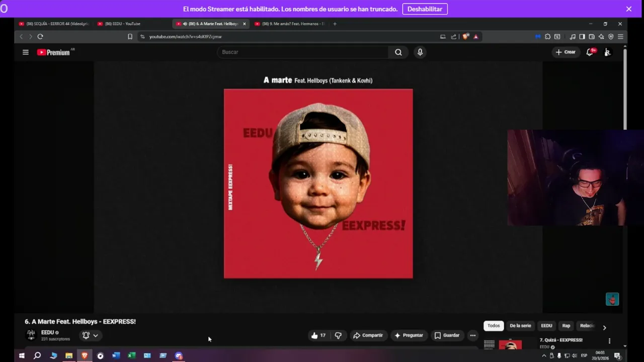Open Windows taskbar search
This screenshot has height=362, width=644.
coord(37,355)
